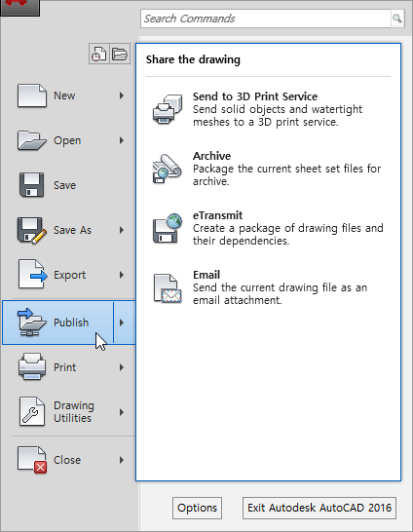Expand the Save As submenu arrow
Viewport: 413px width, 532px height.
click(122, 230)
